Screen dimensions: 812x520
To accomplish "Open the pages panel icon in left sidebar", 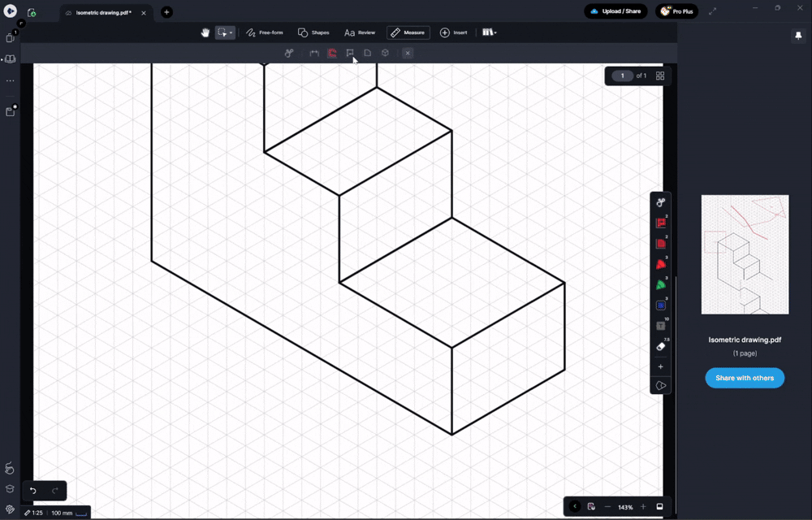I will point(10,37).
